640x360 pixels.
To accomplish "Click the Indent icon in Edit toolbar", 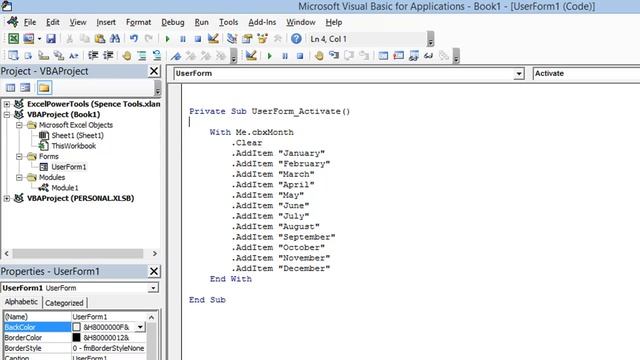I will point(93,56).
